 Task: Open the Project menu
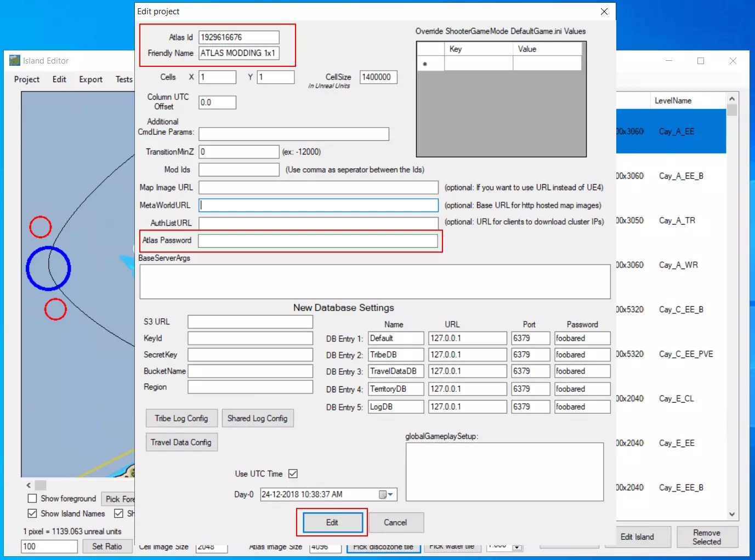(x=27, y=79)
